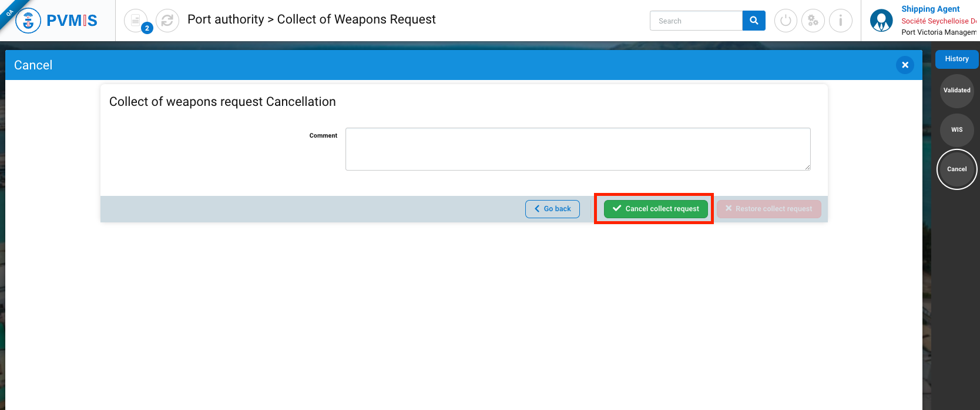The image size is (980, 410).
Task: Click the Comment box resize handle
Action: click(807, 167)
